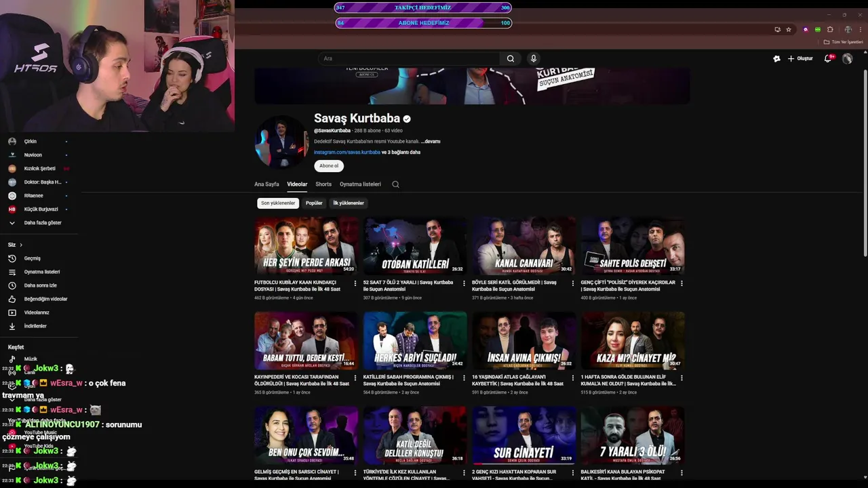Click the install app icon in address bar
868x488 pixels.
point(777,29)
